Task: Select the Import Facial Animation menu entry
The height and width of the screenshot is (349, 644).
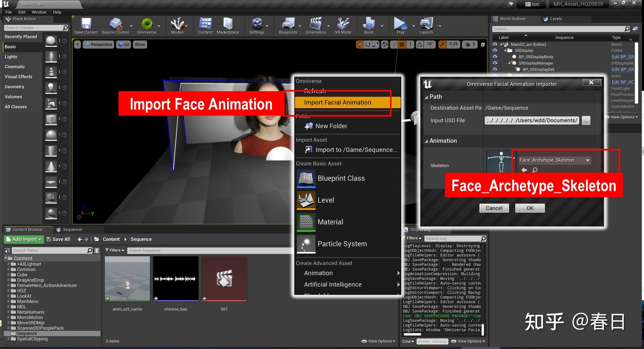Action: pyautogui.click(x=337, y=102)
